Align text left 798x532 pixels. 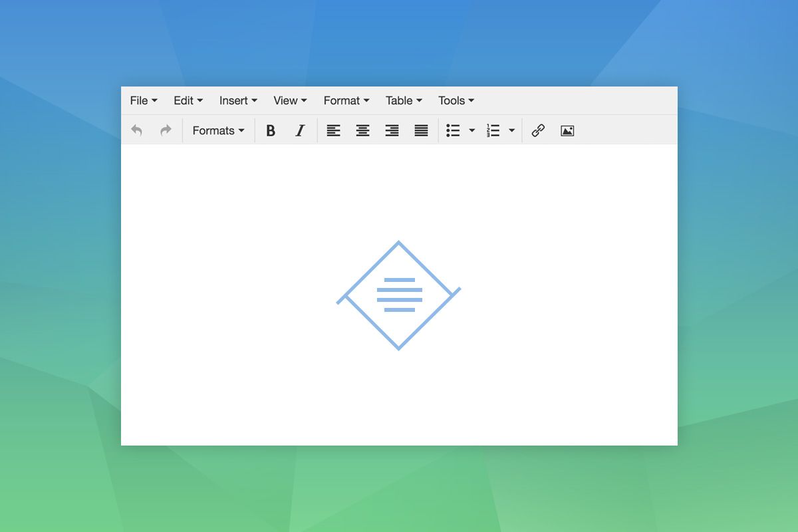click(x=333, y=130)
